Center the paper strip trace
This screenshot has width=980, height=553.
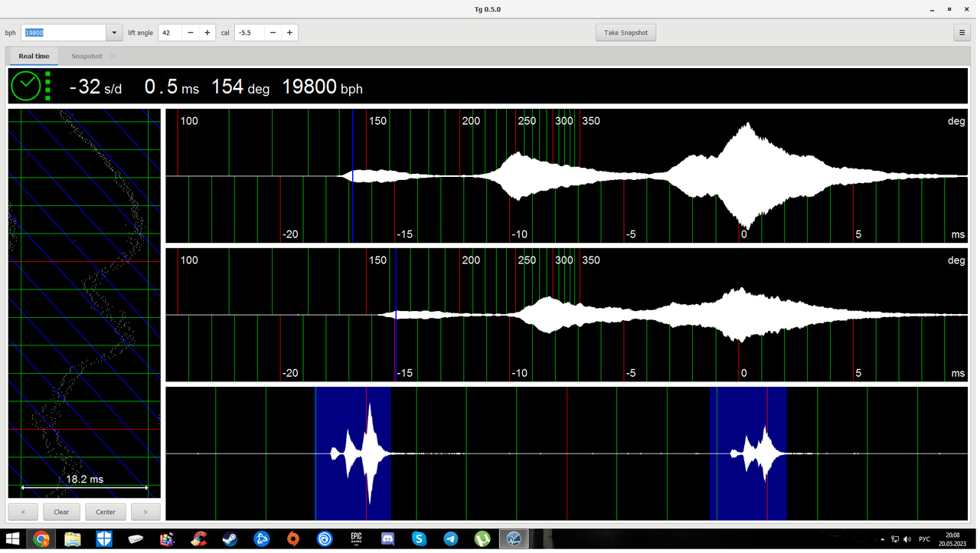106,512
